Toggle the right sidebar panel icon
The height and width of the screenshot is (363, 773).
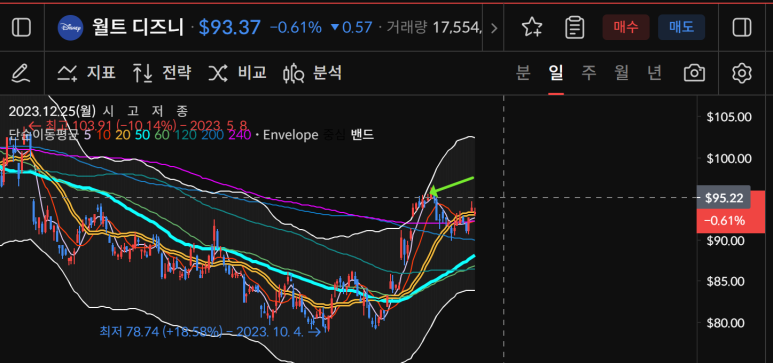742,28
